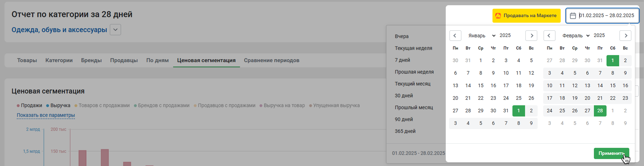The width and height of the screenshot is (644, 166).
Task: Choose the 90 дней period preset
Action: pyautogui.click(x=404, y=119)
